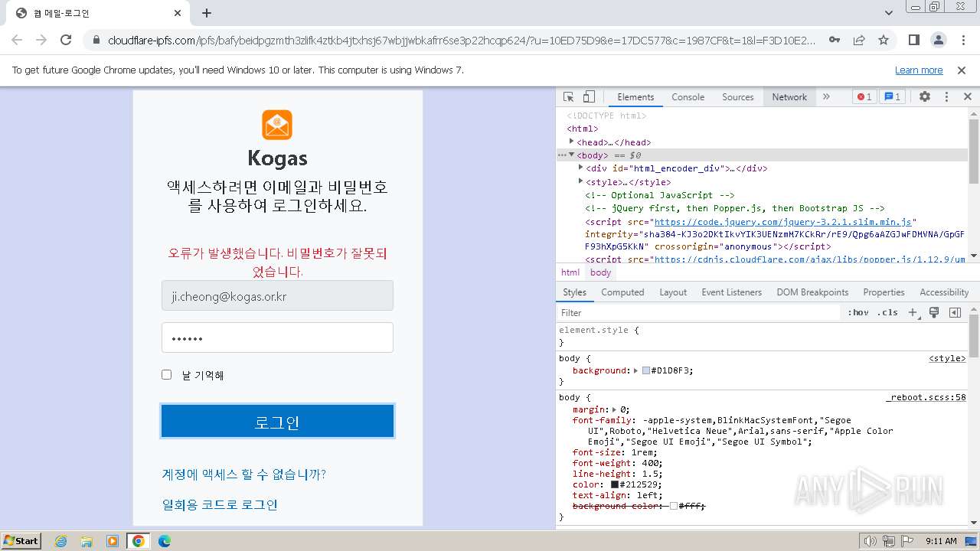Open the Windows Start menu
980x551 pixels.
point(21,540)
